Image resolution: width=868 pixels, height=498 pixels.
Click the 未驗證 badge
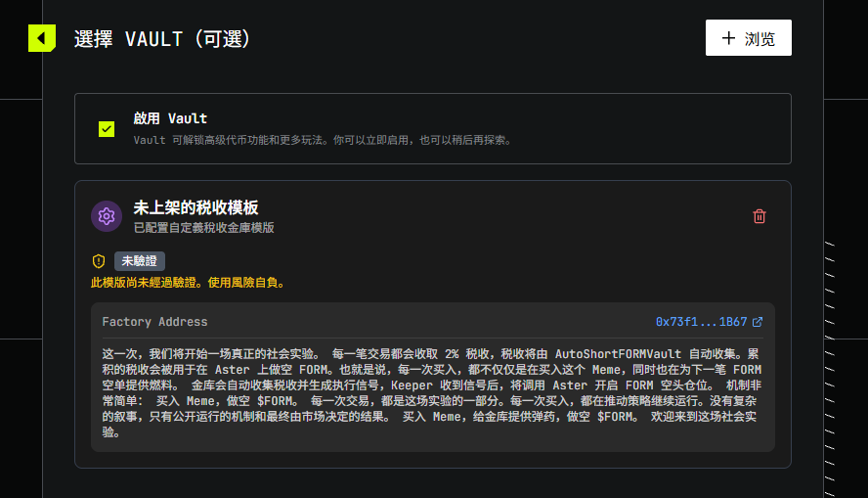[x=140, y=261]
